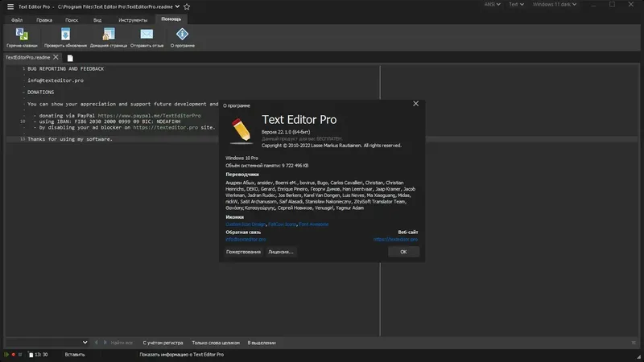
Task: Click the 13: 30 cursor position in the status bar
Action: point(41,355)
